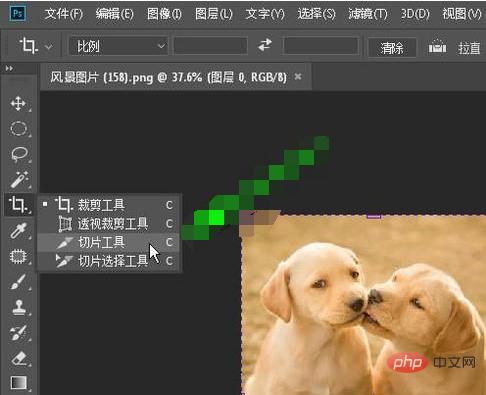Choose 切片选择工具 from flyout menu
Viewport: 486px width, 395px height.
pyautogui.click(x=110, y=261)
